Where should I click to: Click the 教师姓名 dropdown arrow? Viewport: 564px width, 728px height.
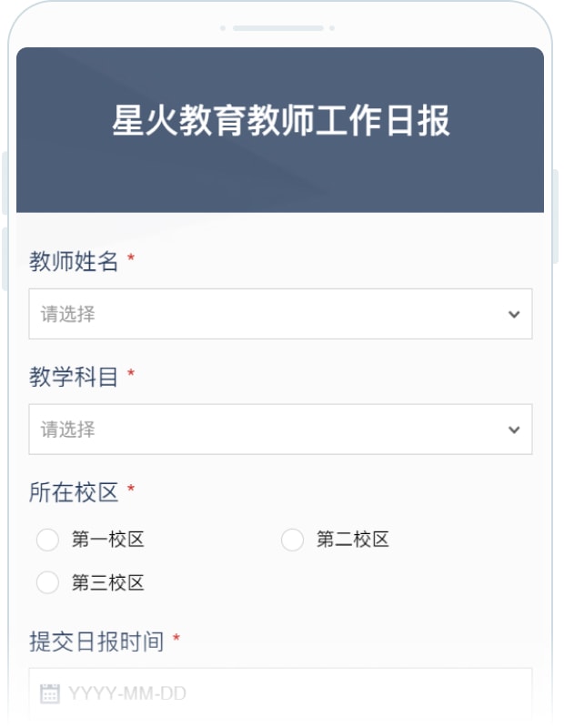point(514,315)
